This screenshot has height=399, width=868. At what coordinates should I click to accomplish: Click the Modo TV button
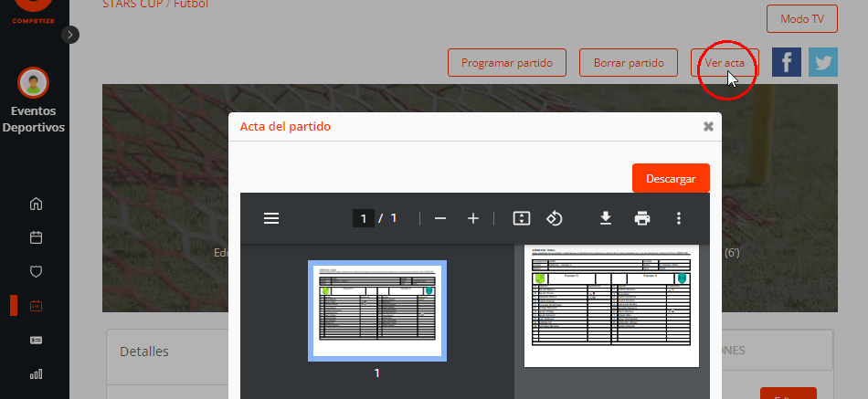(x=801, y=19)
